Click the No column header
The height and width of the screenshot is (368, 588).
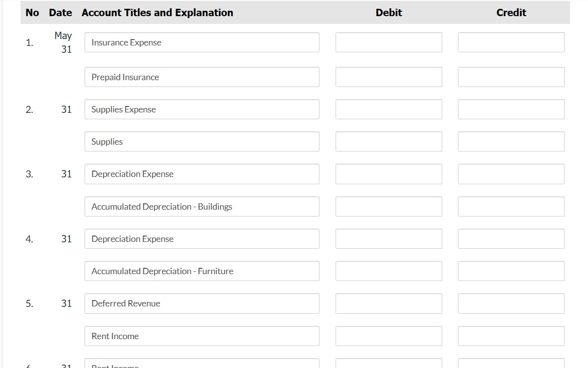(32, 13)
